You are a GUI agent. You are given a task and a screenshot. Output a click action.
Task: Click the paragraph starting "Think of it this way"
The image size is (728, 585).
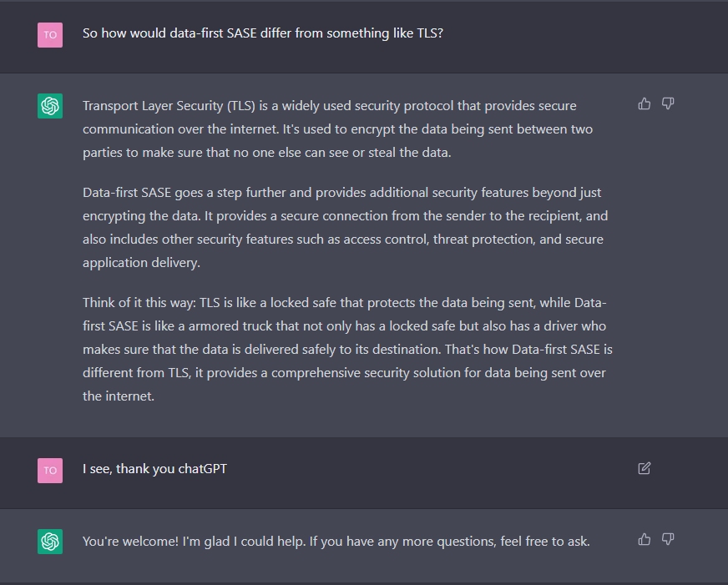coord(346,349)
